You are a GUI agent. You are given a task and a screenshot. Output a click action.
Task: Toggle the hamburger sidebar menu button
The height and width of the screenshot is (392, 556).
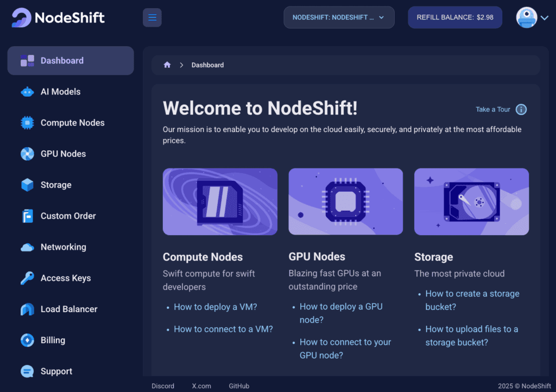(x=152, y=17)
